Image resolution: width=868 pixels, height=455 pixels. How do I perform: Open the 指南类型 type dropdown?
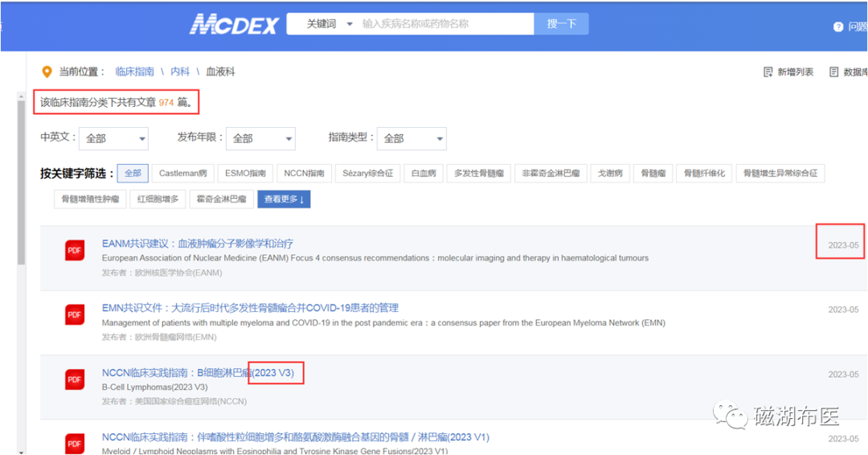411,138
